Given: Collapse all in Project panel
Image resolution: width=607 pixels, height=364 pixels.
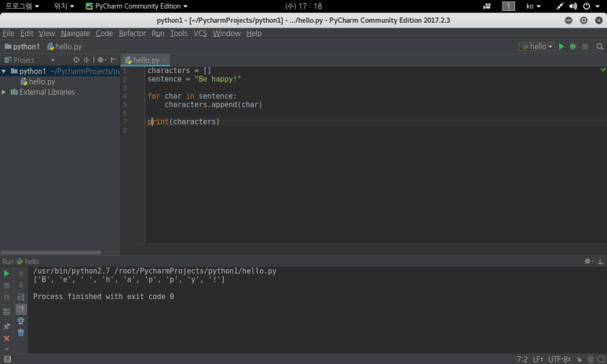Looking at the screenshot, I should pyautogui.click(x=86, y=60).
